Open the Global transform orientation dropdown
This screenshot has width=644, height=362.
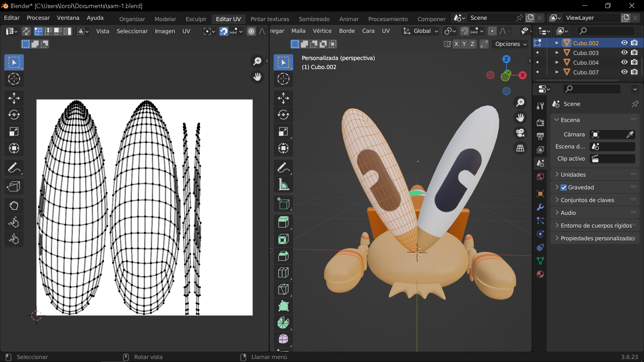coord(421,31)
